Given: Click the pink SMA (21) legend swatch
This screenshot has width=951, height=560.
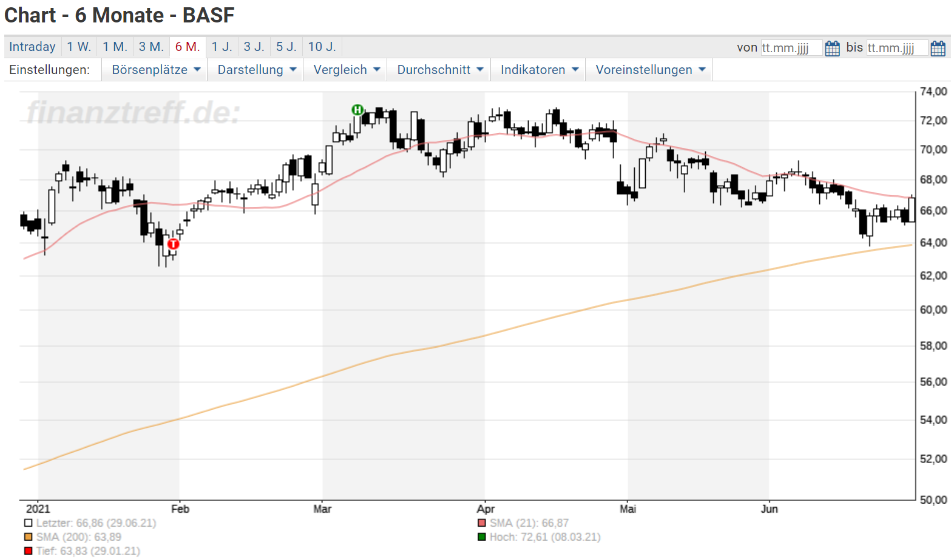Looking at the screenshot, I should 482,523.
